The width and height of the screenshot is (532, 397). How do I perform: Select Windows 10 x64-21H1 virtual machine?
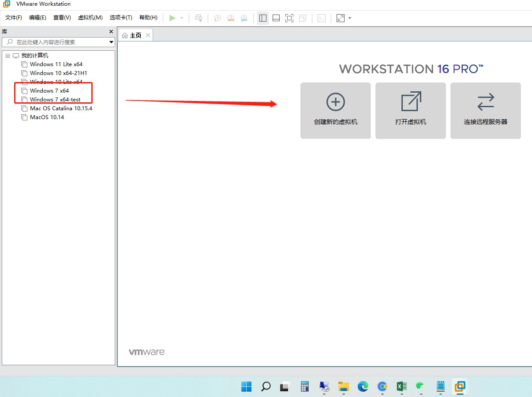[58, 73]
